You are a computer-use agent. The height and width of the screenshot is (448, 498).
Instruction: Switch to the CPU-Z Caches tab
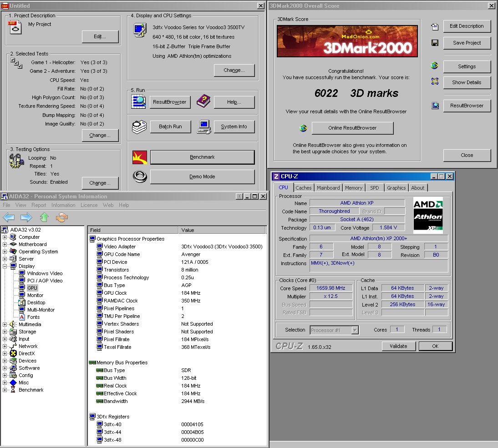click(x=304, y=188)
